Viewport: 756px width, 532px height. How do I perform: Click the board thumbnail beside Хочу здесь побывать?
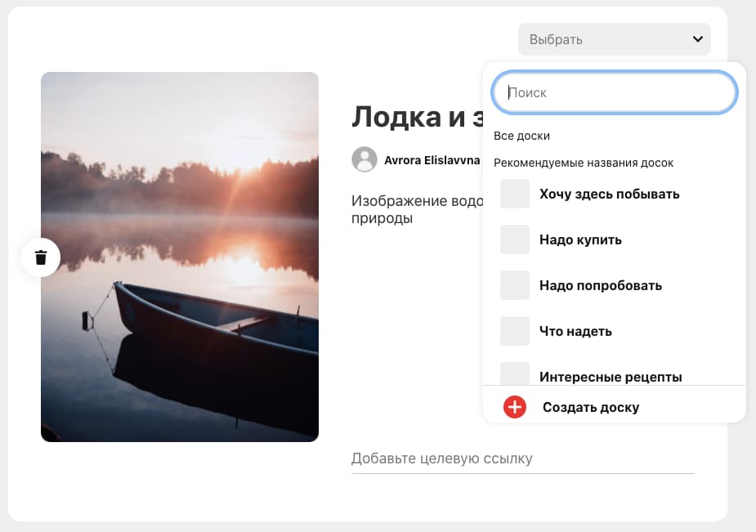[x=515, y=194]
